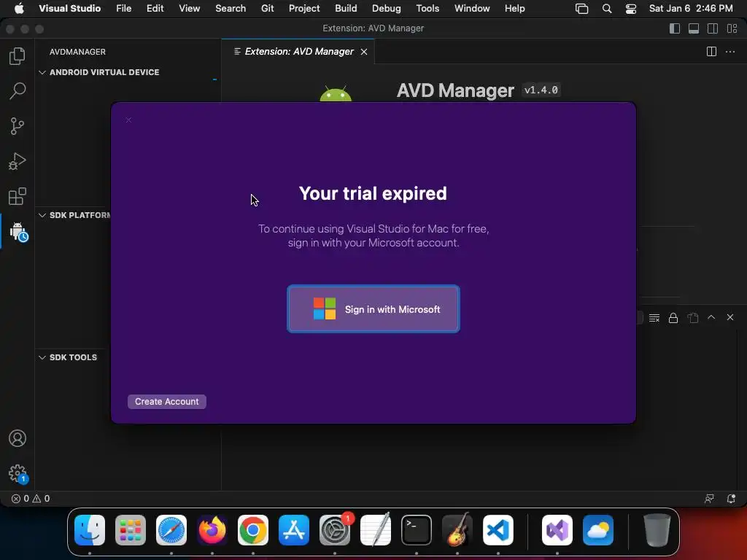The width and height of the screenshot is (747, 560).
Task: Close the trial expired dialog
Action: pyautogui.click(x=128, y=120)
